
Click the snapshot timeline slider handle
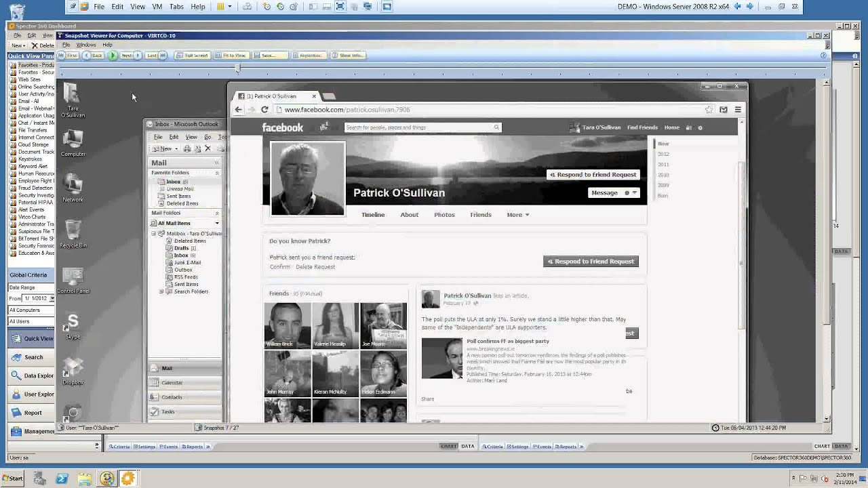[237, 68]
